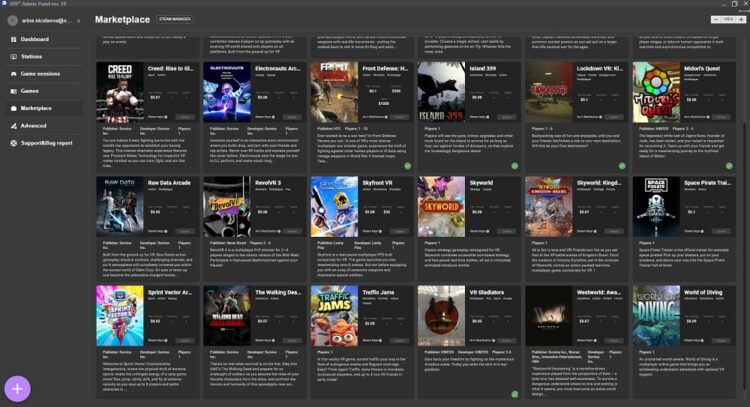Open the Games section in sidebar
The image size is (750, 407).
44,91
